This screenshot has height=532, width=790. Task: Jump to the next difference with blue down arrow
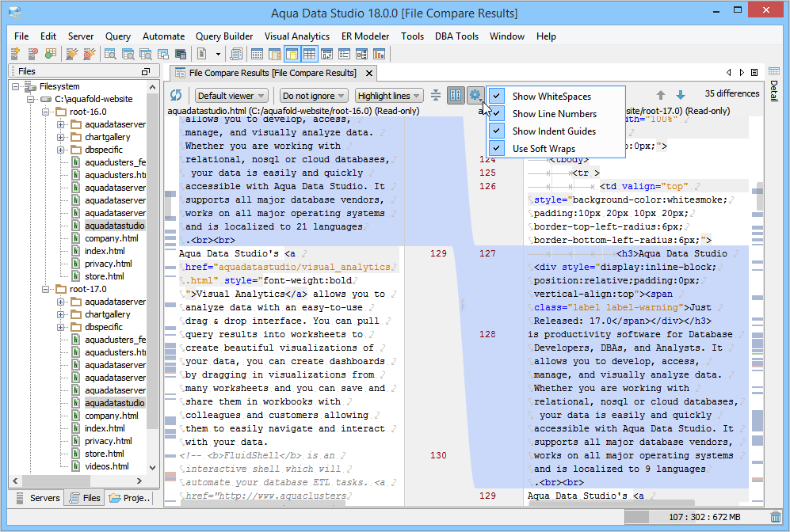[680, 95]
